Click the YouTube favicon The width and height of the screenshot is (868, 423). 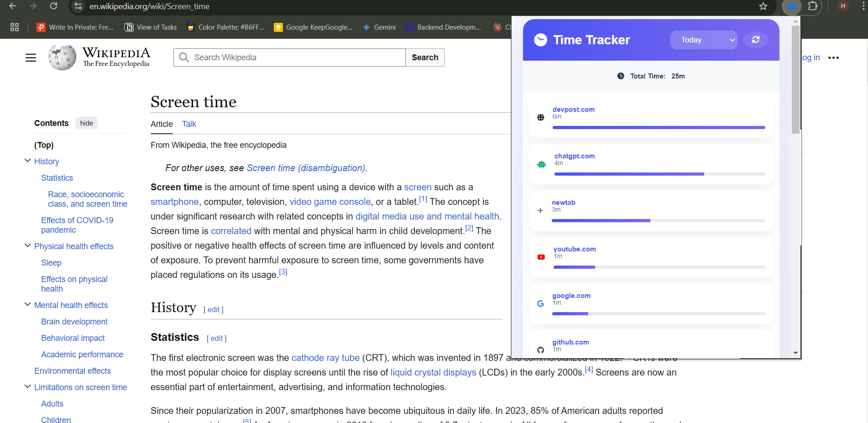point(541,257)
